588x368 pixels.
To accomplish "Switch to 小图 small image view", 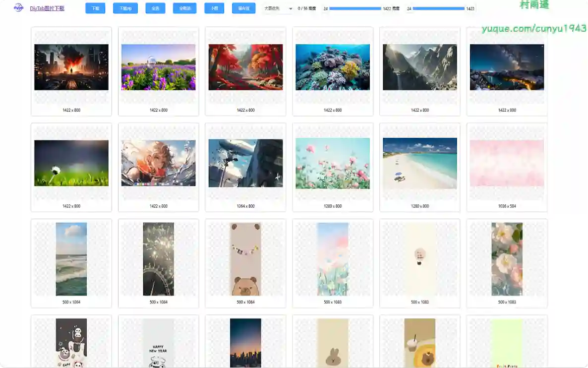I will 214,8.
